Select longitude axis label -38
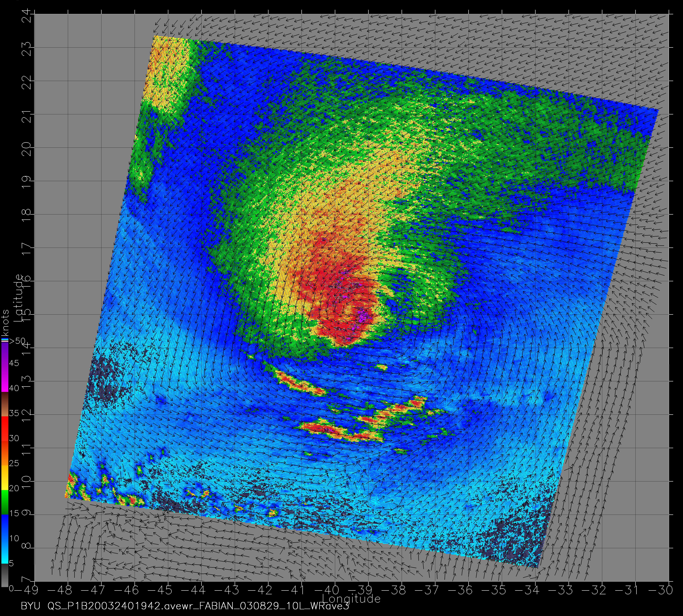683x616 pixels. pos(394,590)
